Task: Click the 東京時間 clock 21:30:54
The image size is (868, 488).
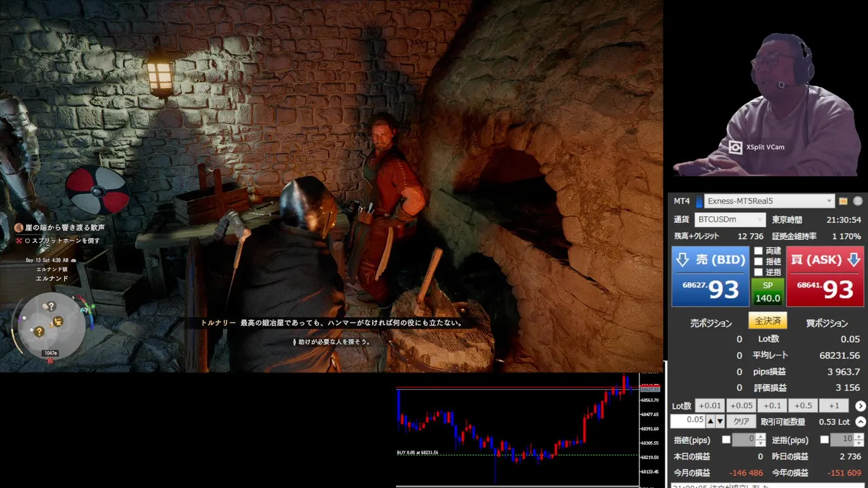Action: coord(844,220)
